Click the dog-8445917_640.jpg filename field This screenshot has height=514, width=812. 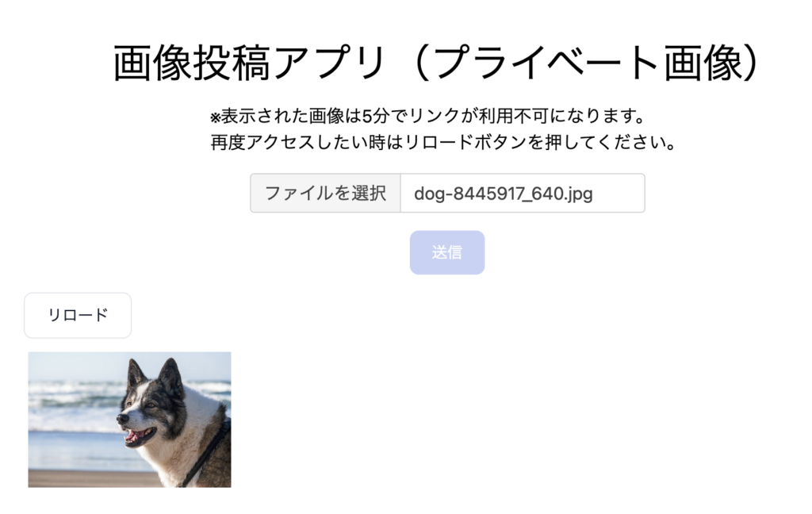point(523,194)
